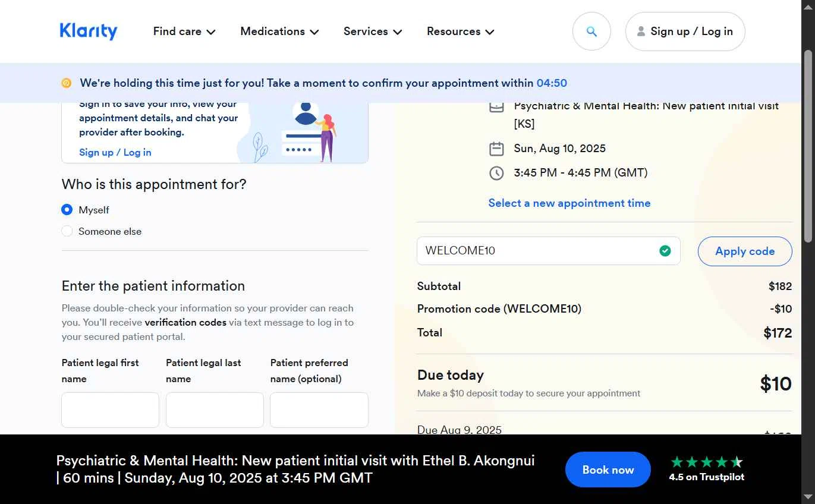Image resolution: width=815 pixels, height=504 pixels.
Task: Click the 'Sun, Aug 10, 2025' date text
Action: coord(560,149)
